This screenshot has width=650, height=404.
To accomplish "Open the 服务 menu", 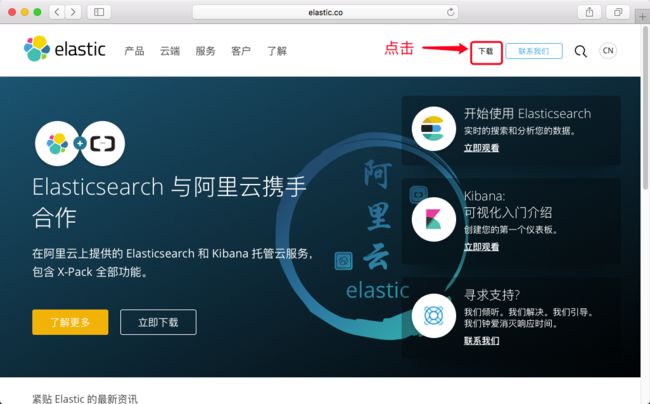I will point(206,51).
